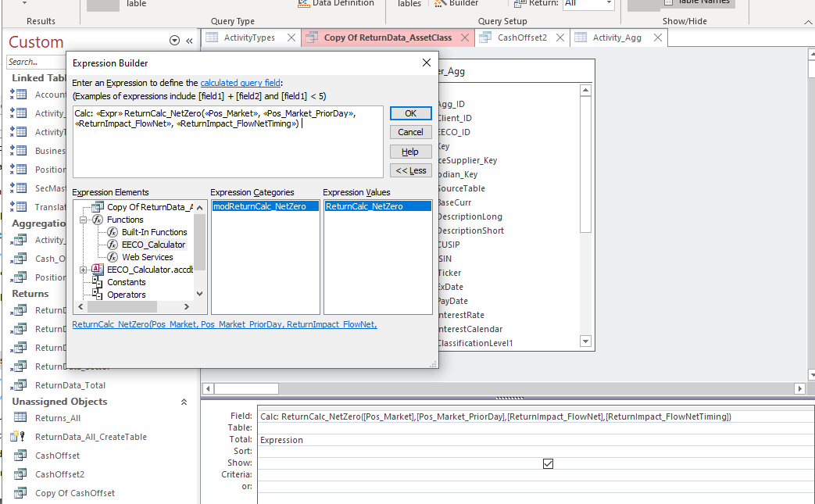The width and height of the screenshot is (815, 504).
Task: Open the navigation pane Custom dropdown
Action: tap(175, 41)
